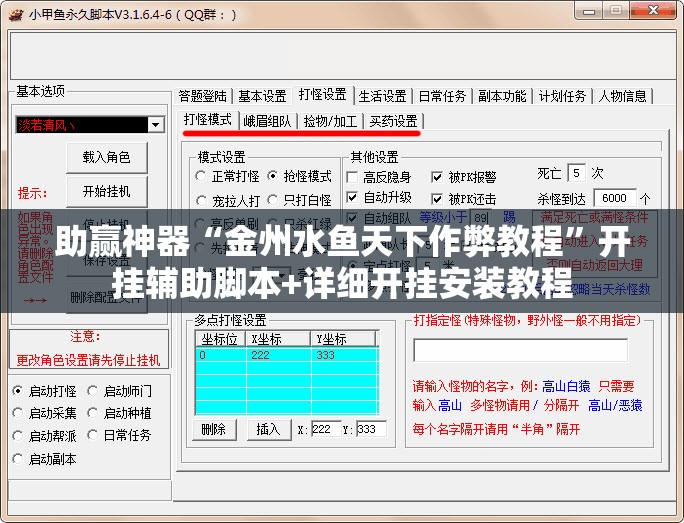The height and width of the screenshot is (523, 684).
Task: Click the 333 cell in the table
Action: pyautogui.click(x=345, y=355)
